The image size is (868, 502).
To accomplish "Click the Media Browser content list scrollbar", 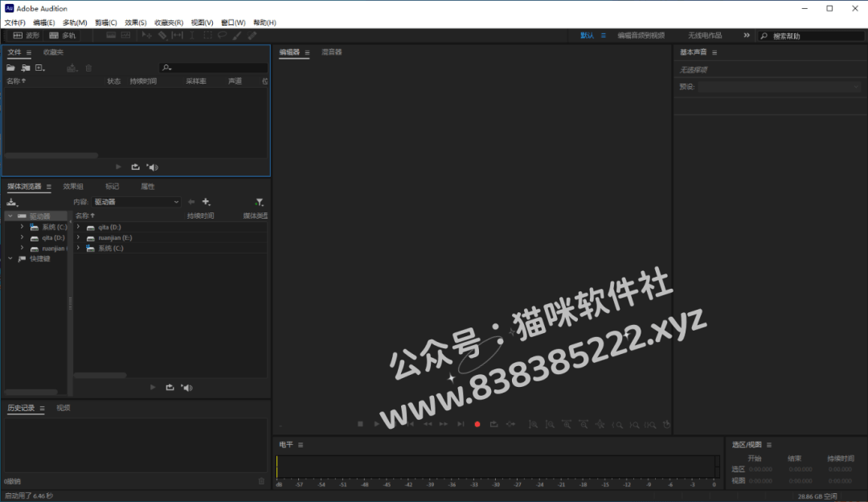I will click(100, 375).
